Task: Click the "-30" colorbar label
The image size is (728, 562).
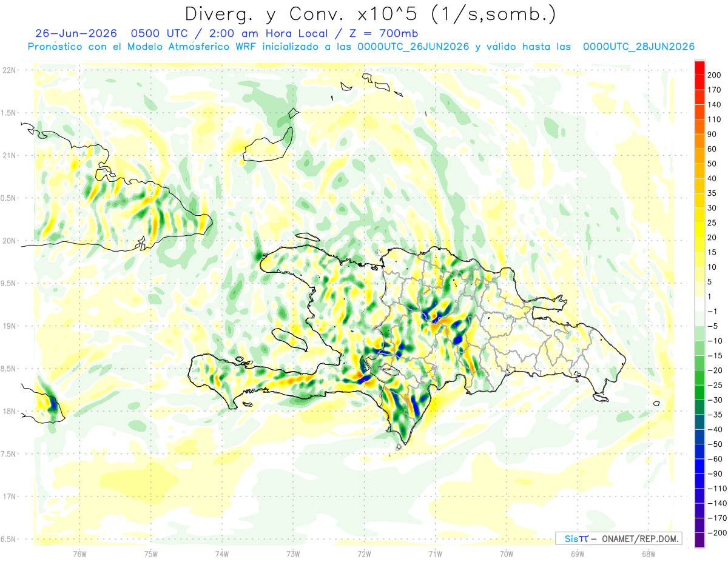Action: (x=714, y=400)
